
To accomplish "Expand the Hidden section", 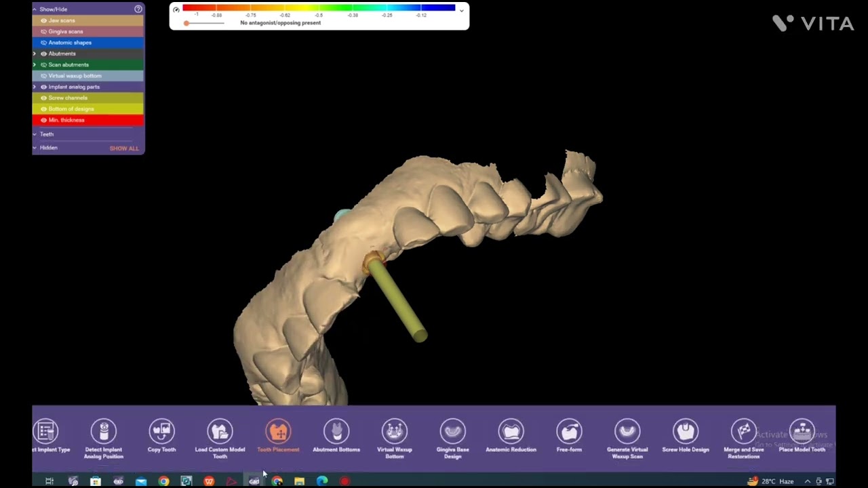I will point(35,148).
